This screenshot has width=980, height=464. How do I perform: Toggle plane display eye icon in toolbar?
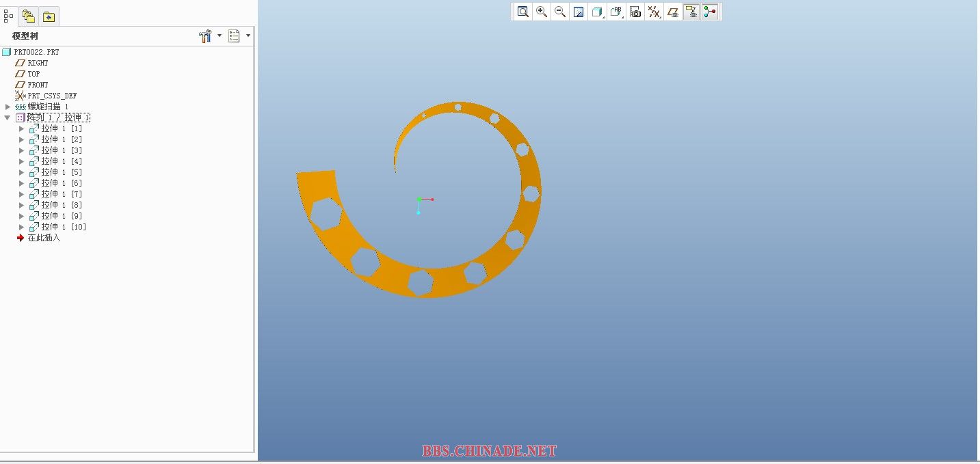pos(673,12)
